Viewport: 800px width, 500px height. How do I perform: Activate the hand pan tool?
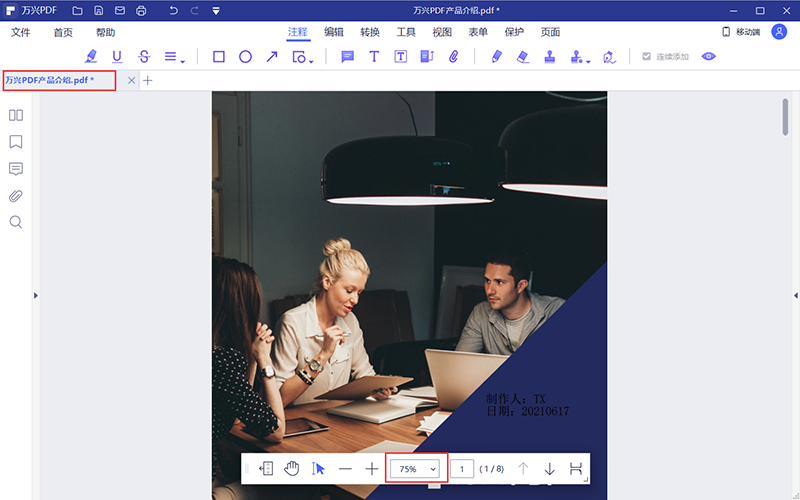(292, 468)
